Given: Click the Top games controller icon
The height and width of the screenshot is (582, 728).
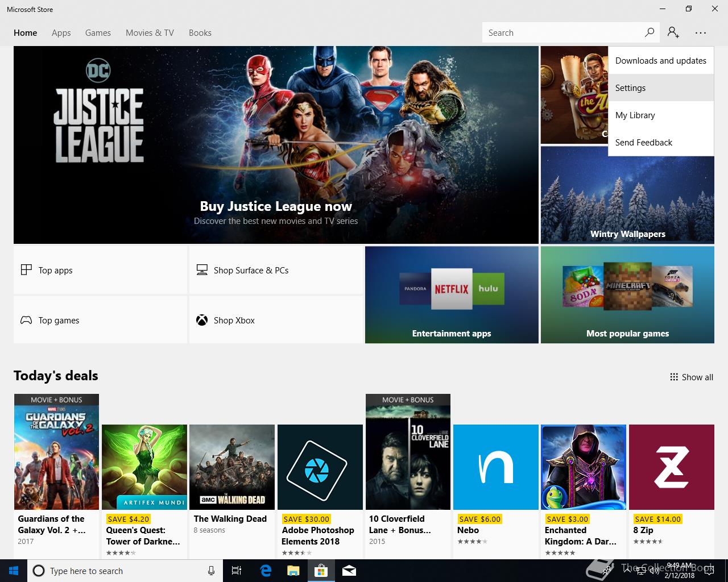Looking at the screenshot, I should pos(26,320).
